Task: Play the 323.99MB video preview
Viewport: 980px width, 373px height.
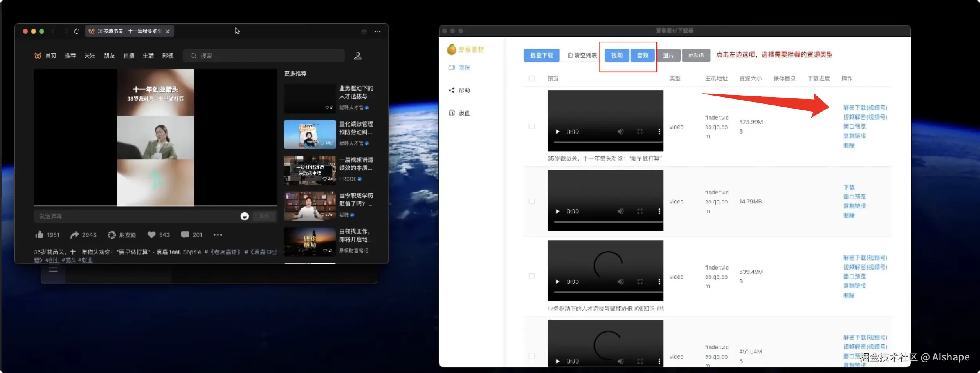Action: pos(557,132)
